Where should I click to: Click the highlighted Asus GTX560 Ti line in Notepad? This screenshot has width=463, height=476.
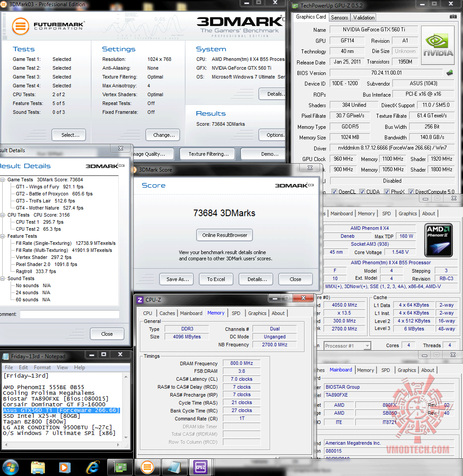(62, 410)
